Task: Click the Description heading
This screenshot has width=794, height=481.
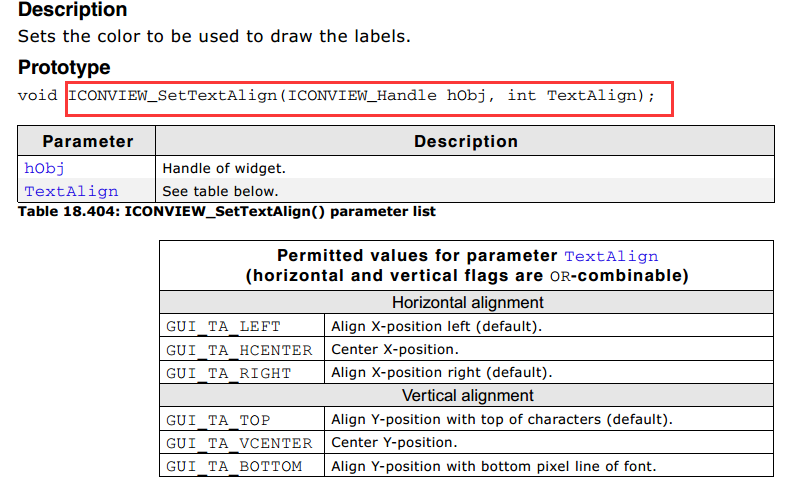Action: point(73,11)
